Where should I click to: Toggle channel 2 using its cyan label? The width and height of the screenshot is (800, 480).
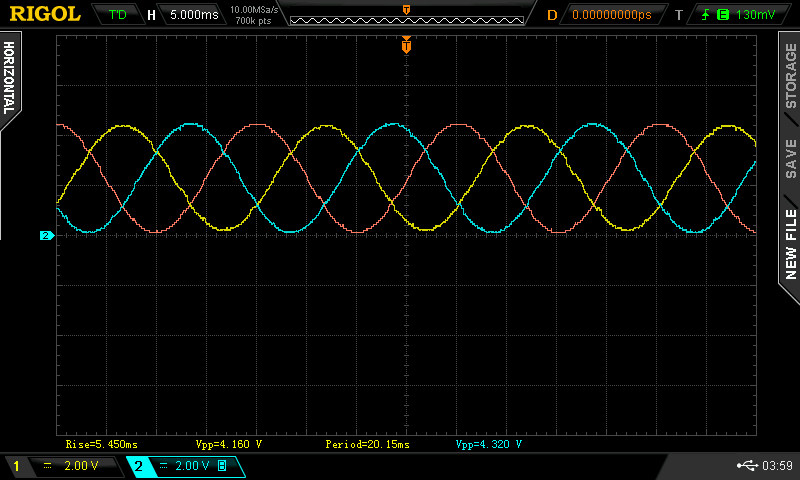tap(138, 466)
